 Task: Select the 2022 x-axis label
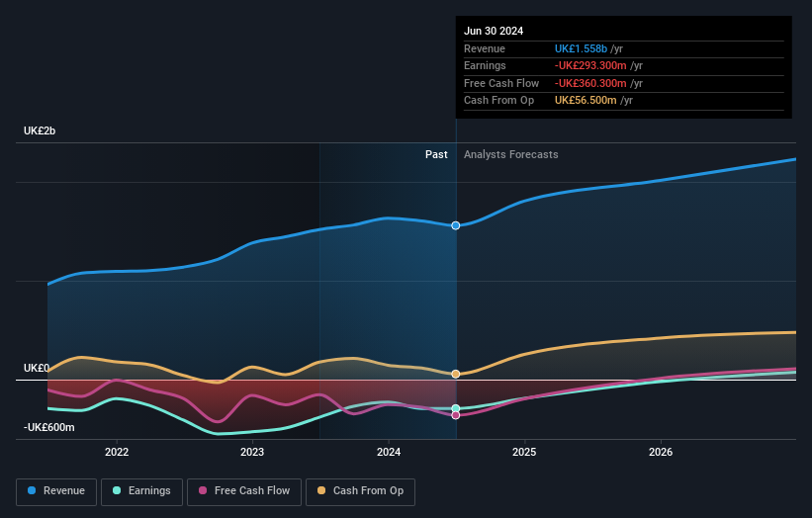point(117,452)
